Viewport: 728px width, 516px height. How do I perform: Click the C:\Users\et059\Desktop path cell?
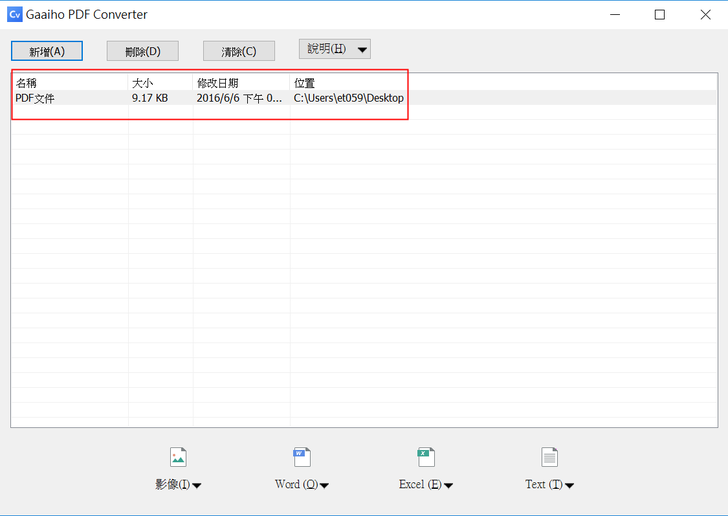pyautogui.click(x=349, y=98)
